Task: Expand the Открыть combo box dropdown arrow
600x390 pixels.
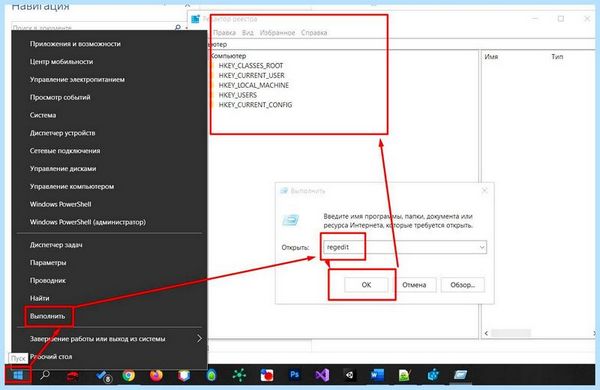Action: pyautogui.click(x=482, y=247)
